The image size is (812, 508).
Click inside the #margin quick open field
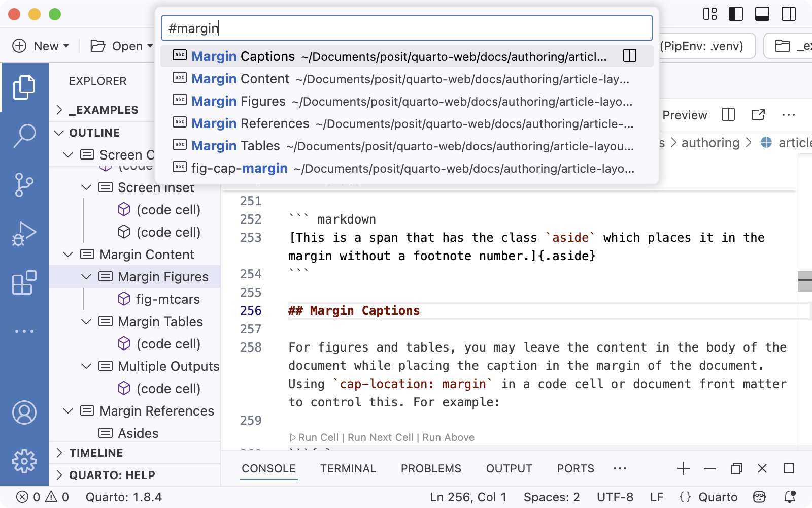point(405,28)
